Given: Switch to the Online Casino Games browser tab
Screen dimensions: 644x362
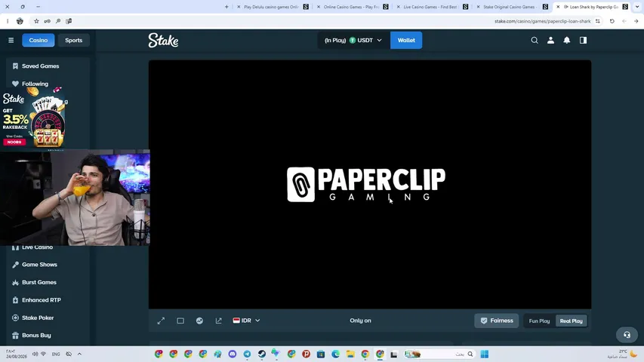Looking at the screenshot, I should tap(351, 7).
